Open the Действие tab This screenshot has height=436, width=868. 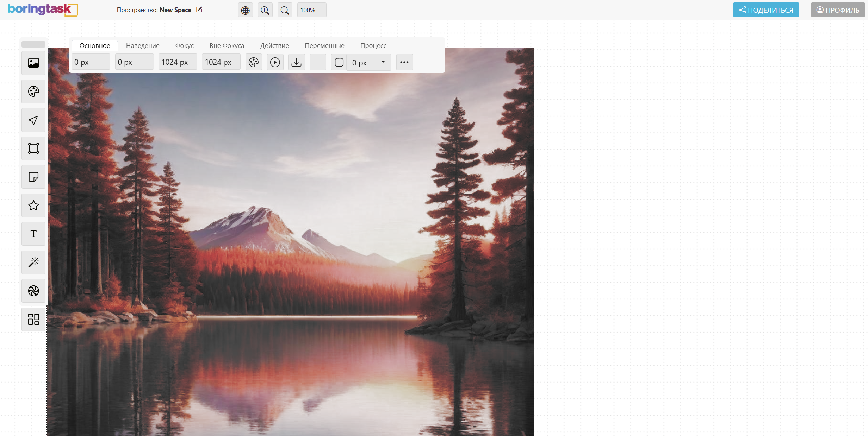[274, 45]
